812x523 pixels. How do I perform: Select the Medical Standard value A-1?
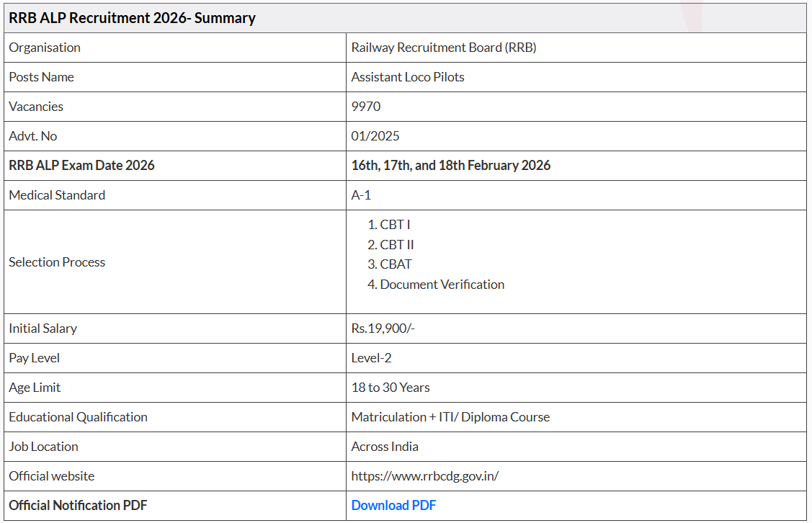(358, 195)
